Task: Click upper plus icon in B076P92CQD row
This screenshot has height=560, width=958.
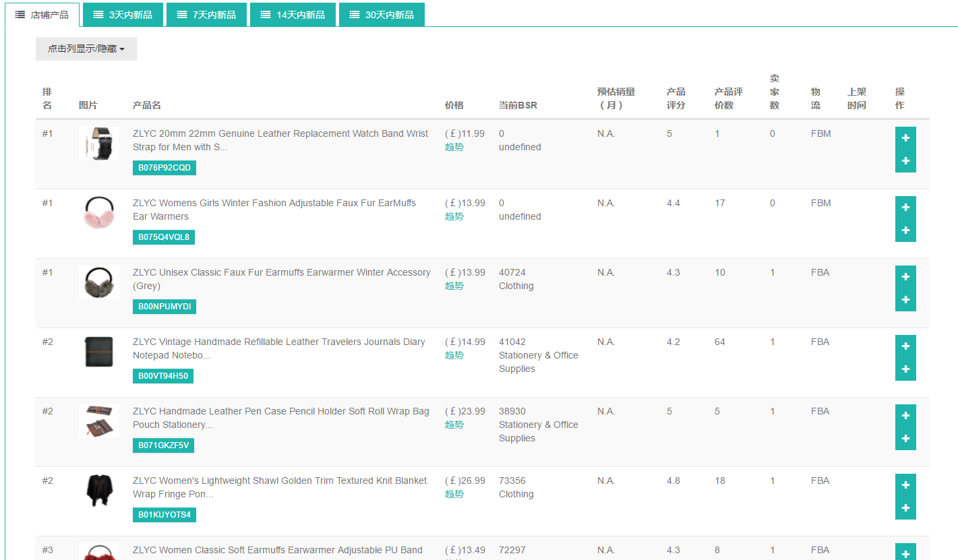Action: [x=905, y=138]
